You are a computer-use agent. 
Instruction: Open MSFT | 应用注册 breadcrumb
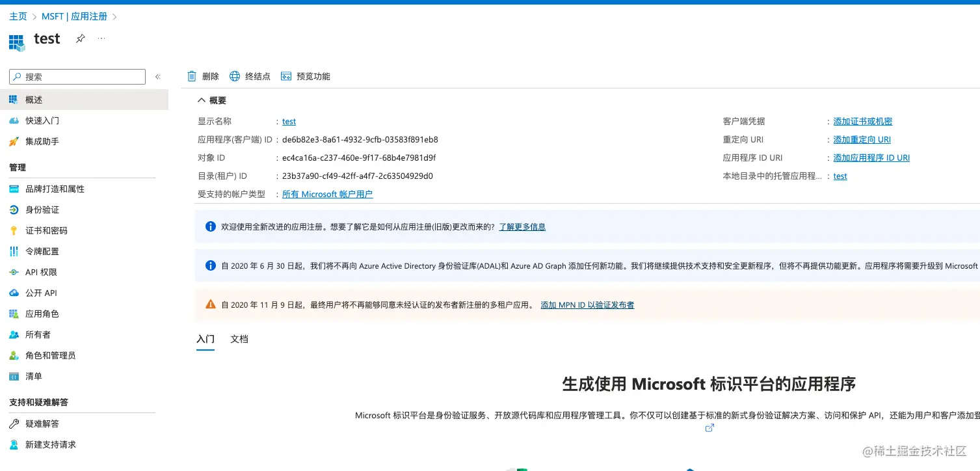[75, 16]
